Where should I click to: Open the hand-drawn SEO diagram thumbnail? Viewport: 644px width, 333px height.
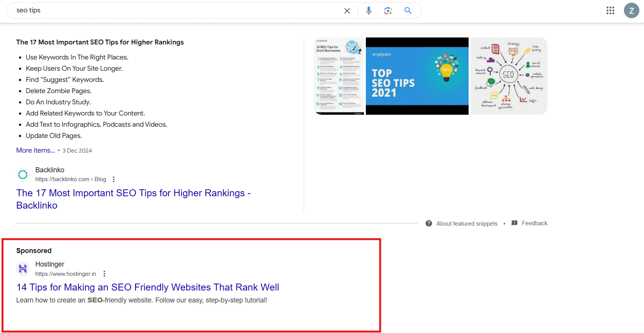[x=508, y=76]
